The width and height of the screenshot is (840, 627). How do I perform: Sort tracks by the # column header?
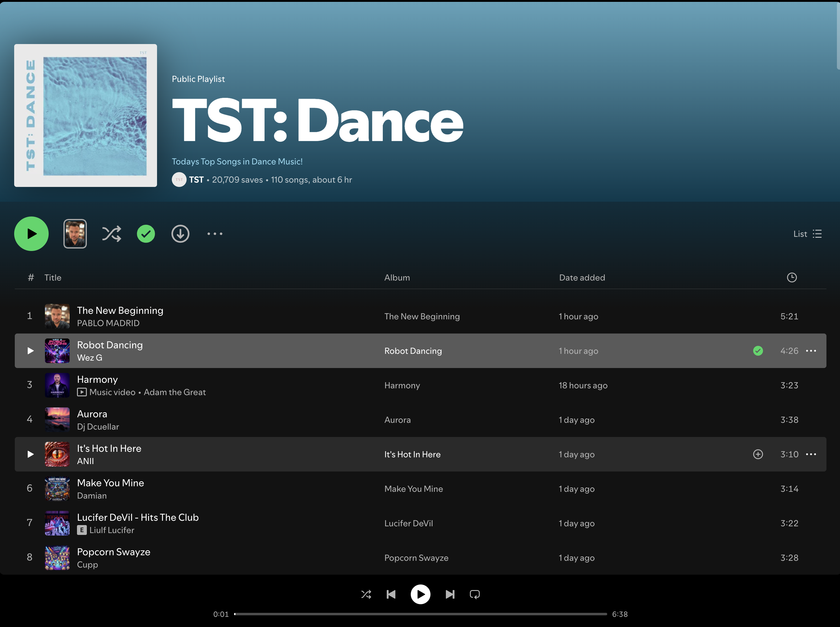click(31, 277)
